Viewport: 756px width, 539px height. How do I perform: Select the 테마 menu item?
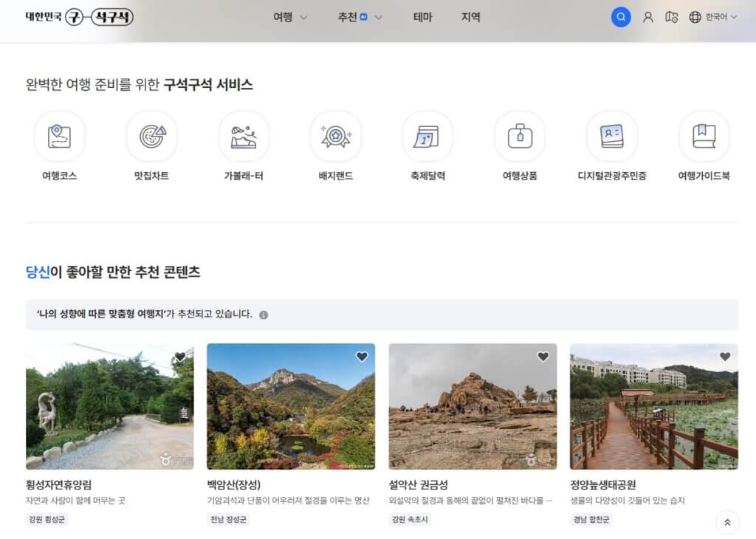(422, 17)
